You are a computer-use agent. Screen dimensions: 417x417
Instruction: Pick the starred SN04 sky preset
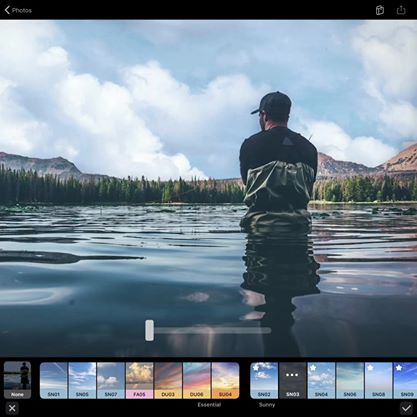[321, 380]
